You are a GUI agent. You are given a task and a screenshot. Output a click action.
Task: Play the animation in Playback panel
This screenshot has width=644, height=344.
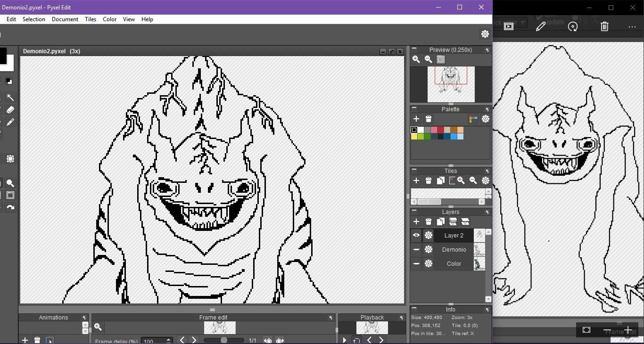[x=344, y=340]
